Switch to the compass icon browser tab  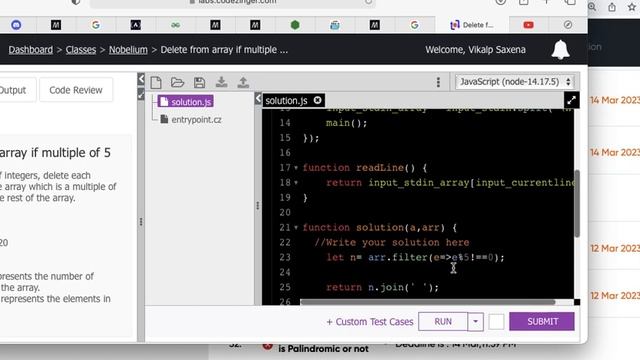(568, 25)
